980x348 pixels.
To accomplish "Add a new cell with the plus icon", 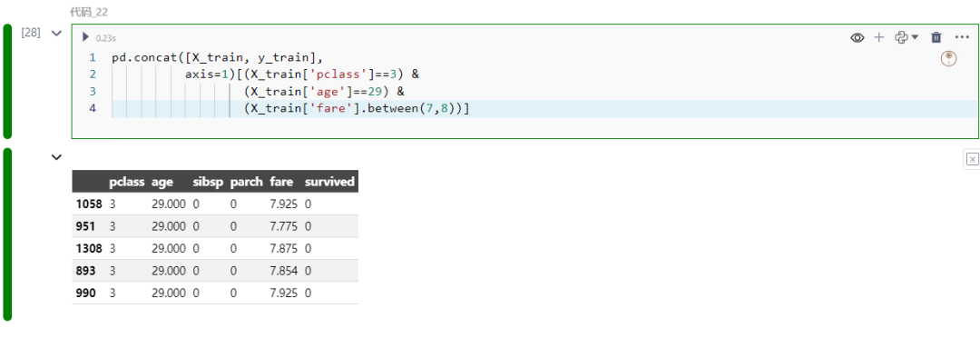I will click(x=878, y=37).
